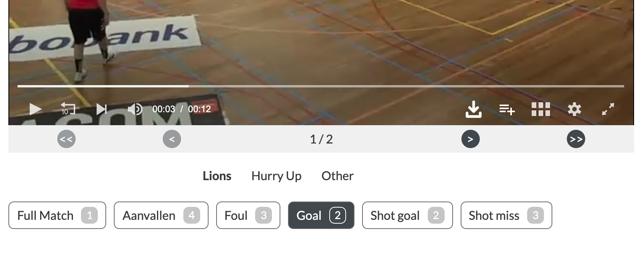
Task: Play the video clip
Action: (x=35, y=109)
